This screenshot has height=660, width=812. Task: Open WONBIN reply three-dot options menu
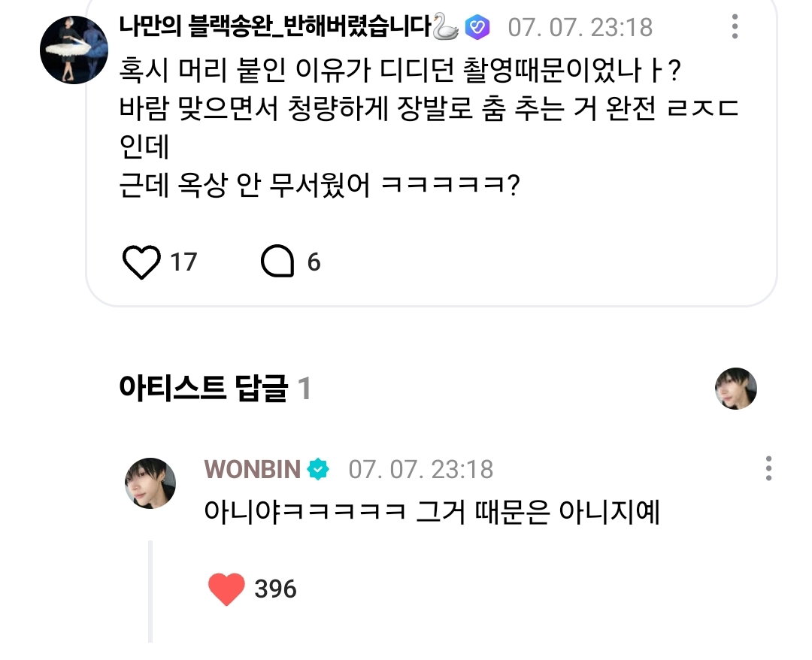(768, 468)
